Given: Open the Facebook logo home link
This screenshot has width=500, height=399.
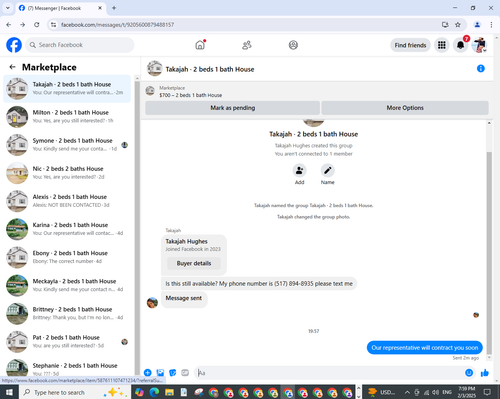Looking at the screenshot, I should pyautogui.click(x=14, y=45).
